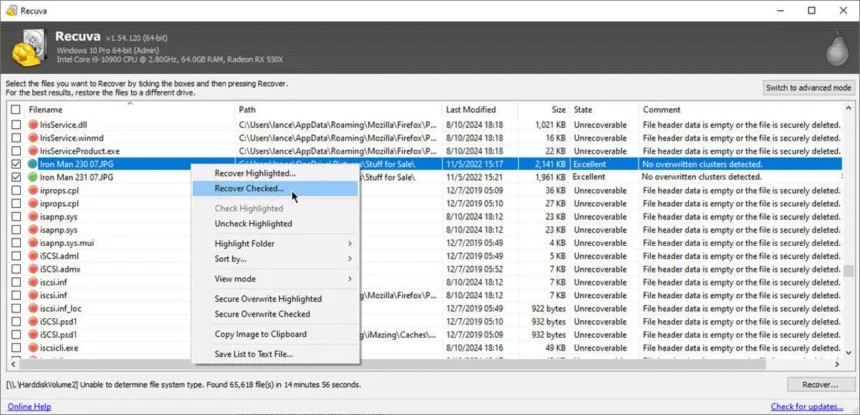Screen dimensions: 860x415
Task: Expand the View mode submenu
Action: (x=275, y=279)
